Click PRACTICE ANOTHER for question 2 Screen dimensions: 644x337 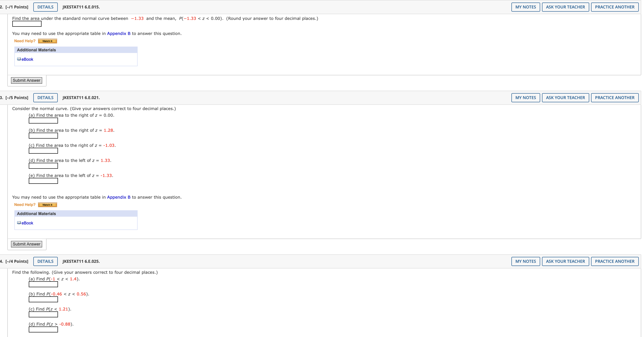coord(614,7)
